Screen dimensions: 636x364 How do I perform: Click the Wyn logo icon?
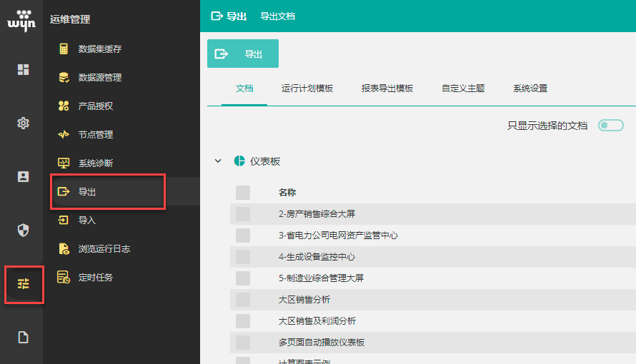[21, 20]
